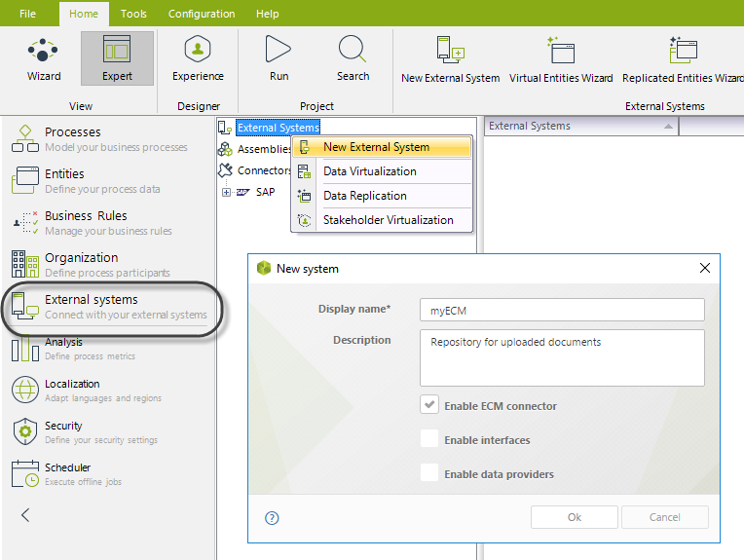The width and height of the screenshot is (744, 560).
Task: Close the New system dialog
Action: tap(705, 268)
